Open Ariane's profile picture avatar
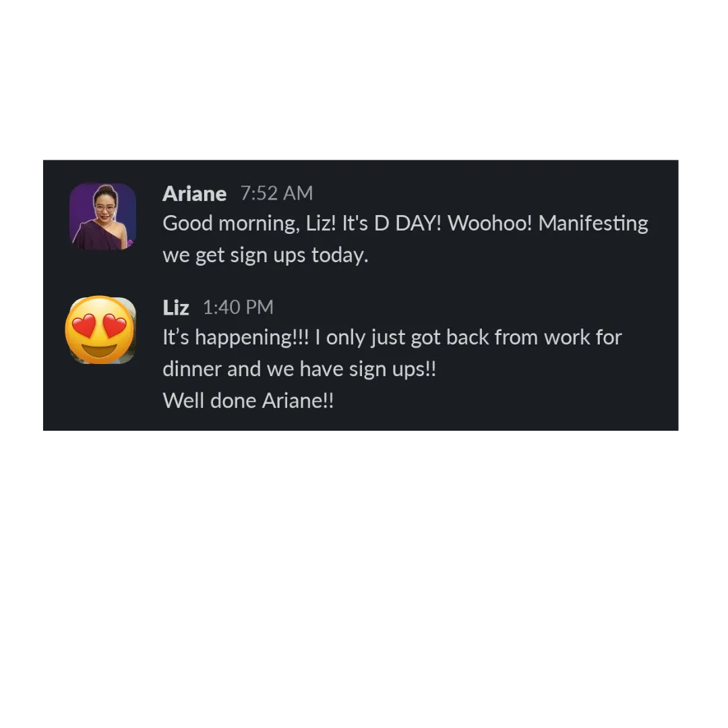The width and height of the screenshot is (728, 728). pos(102,216)
